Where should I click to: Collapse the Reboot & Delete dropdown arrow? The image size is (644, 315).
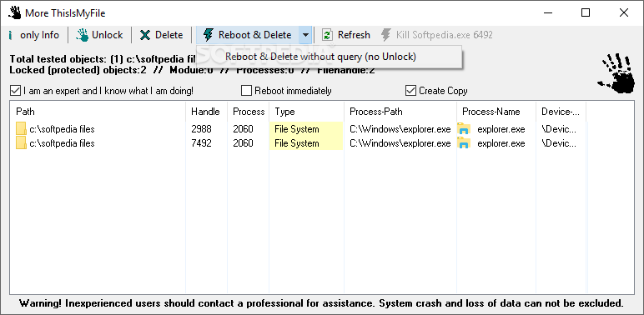pos(305,35)
